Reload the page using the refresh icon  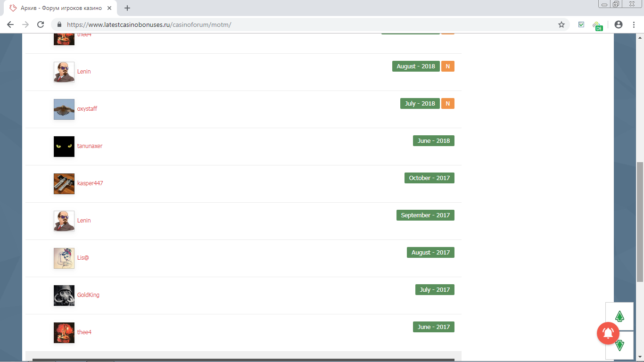(41, 25)
